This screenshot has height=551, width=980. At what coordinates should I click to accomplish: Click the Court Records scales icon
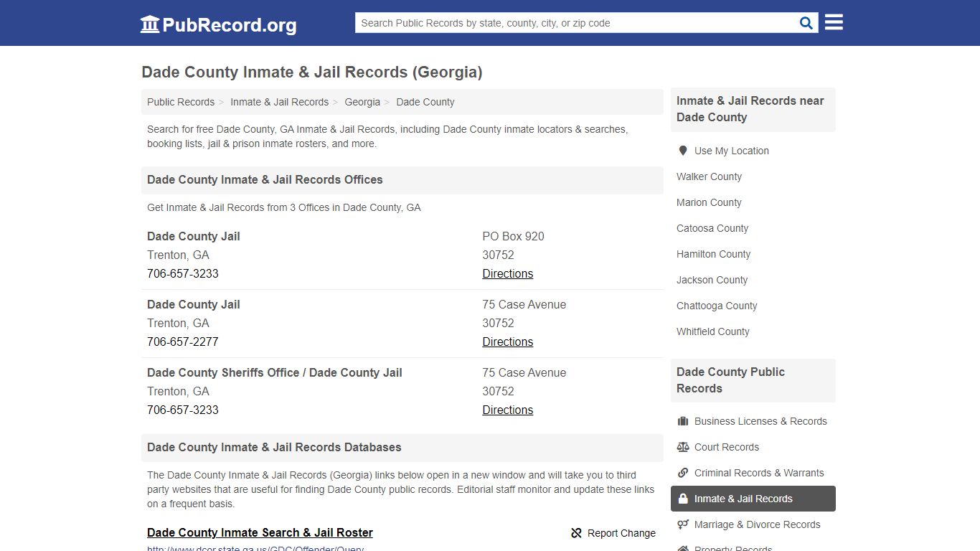pos(683,447)
